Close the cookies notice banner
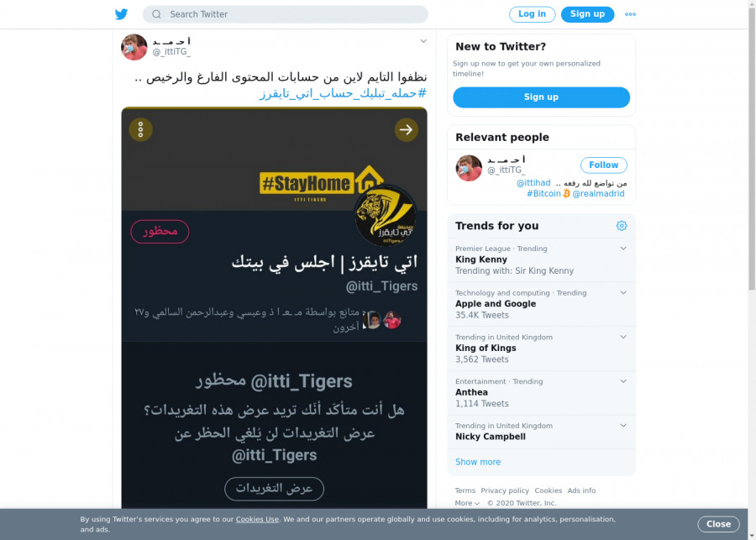The width and height of the screenshot is (756, 540). click(718, 524)
